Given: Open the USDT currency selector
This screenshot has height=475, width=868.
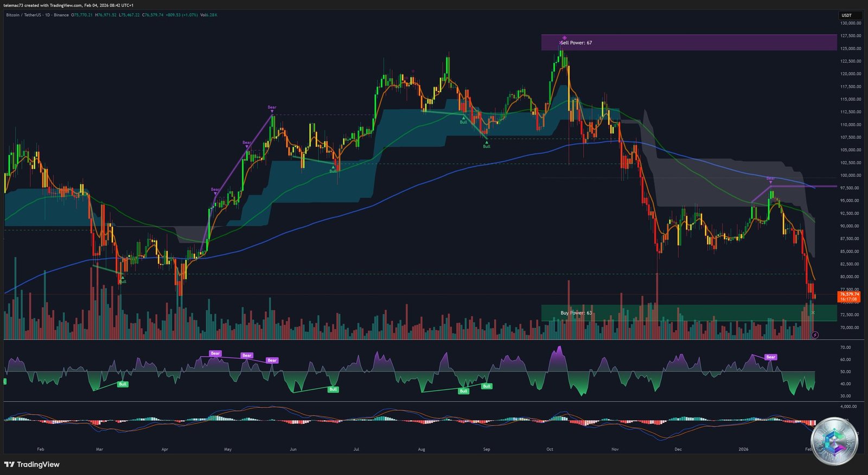Looking at the screenshot, I should 846,15.
